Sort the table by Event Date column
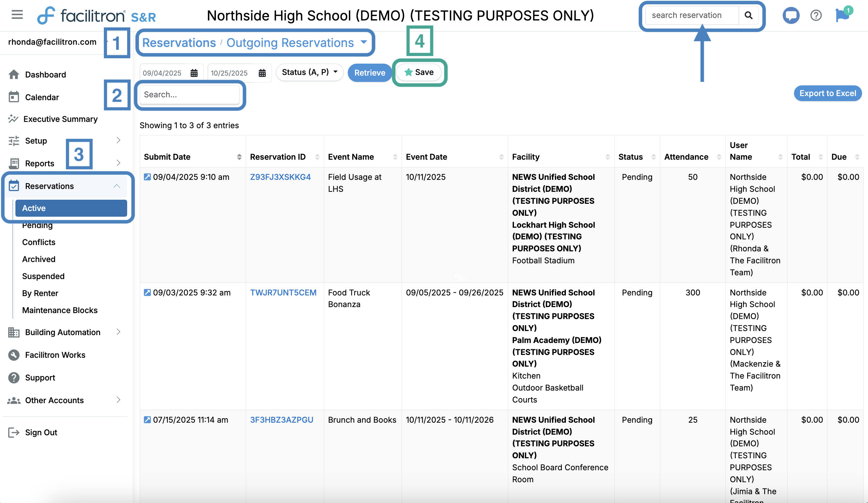Image resolution: width=868 pixels, height=503 pixels. [501, 157]
